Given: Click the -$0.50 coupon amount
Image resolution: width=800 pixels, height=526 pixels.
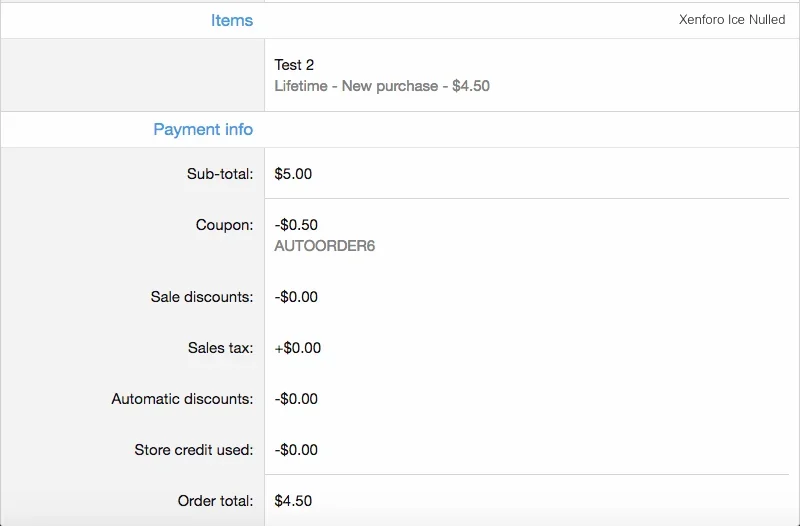Looking at the screenshot, I should (x=296, y=225).
